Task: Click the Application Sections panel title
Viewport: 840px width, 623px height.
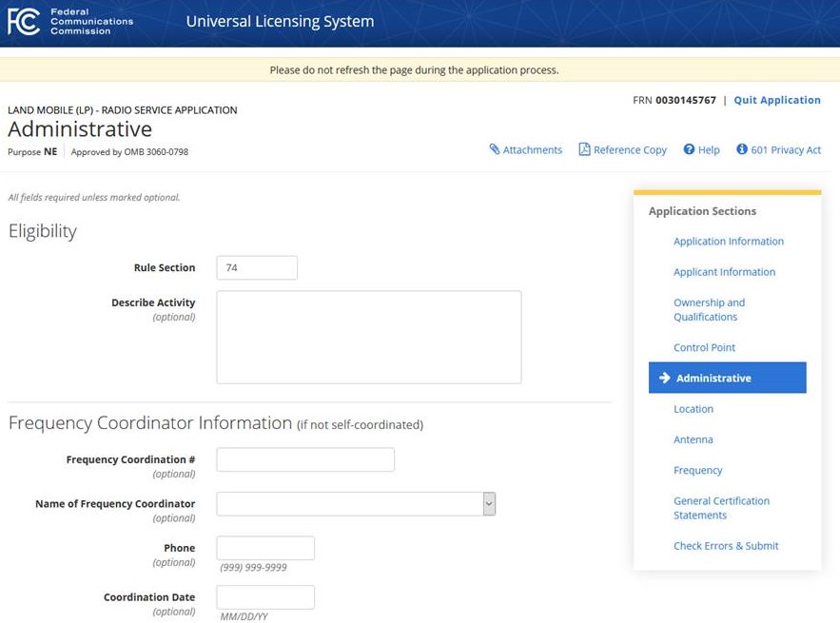Action: coord(702,211)
